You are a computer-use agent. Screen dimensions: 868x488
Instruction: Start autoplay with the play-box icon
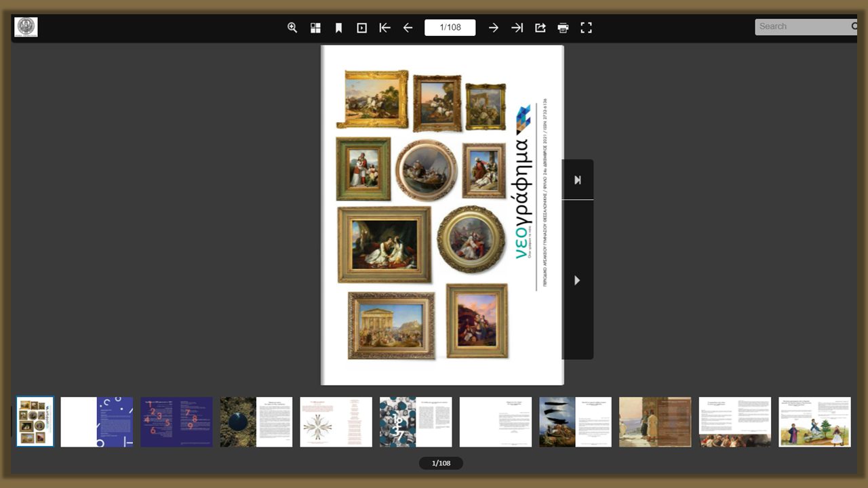pos(361,28)
